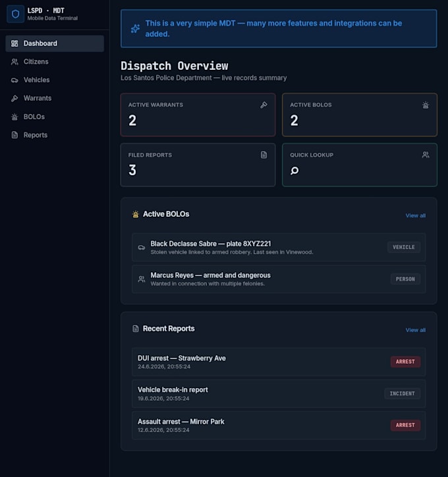Open the Black Declasse Sabre BOLO entry
The width and height of the screenshot is (448, 477).
279,247
